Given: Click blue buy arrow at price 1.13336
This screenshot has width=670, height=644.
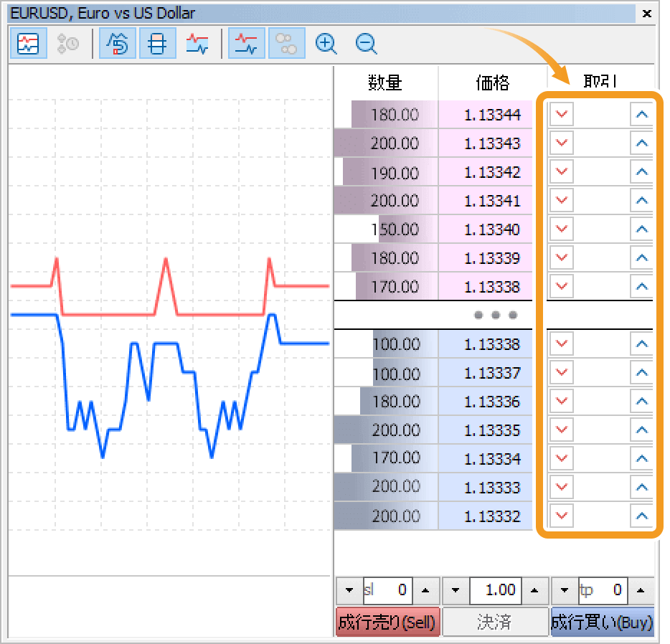Looking at the screenshot, I should click(641, 401).
